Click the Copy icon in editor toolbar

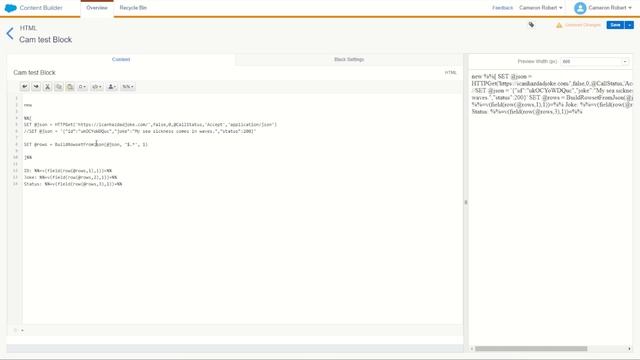point(59,87)
